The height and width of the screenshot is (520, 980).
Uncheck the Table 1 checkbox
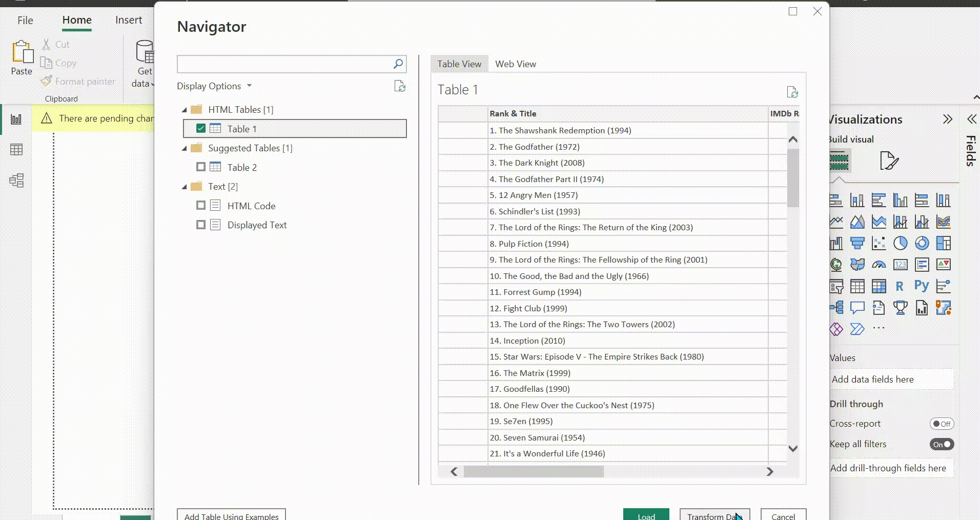coord(201,129)
